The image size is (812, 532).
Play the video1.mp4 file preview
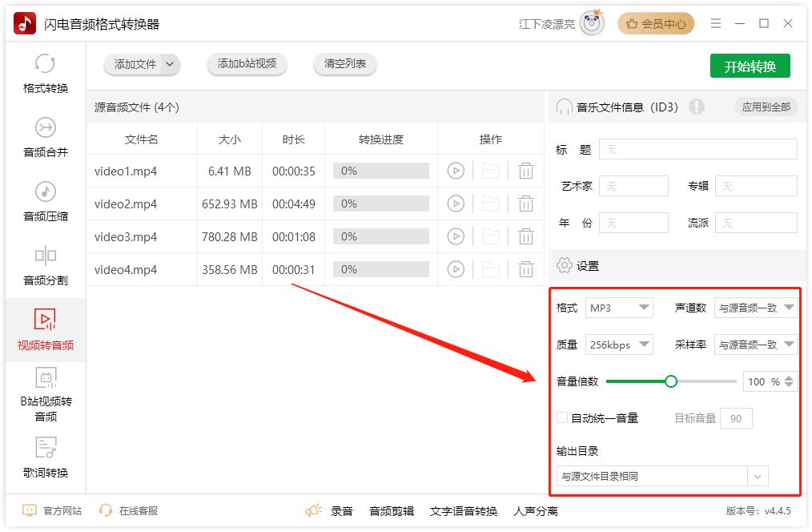tap(456, 171)
